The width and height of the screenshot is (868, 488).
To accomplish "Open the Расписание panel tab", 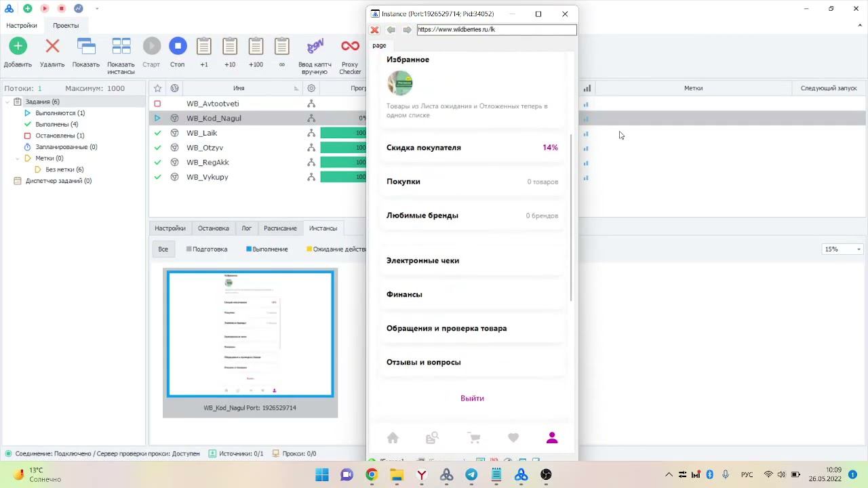I will pos(280,228).
